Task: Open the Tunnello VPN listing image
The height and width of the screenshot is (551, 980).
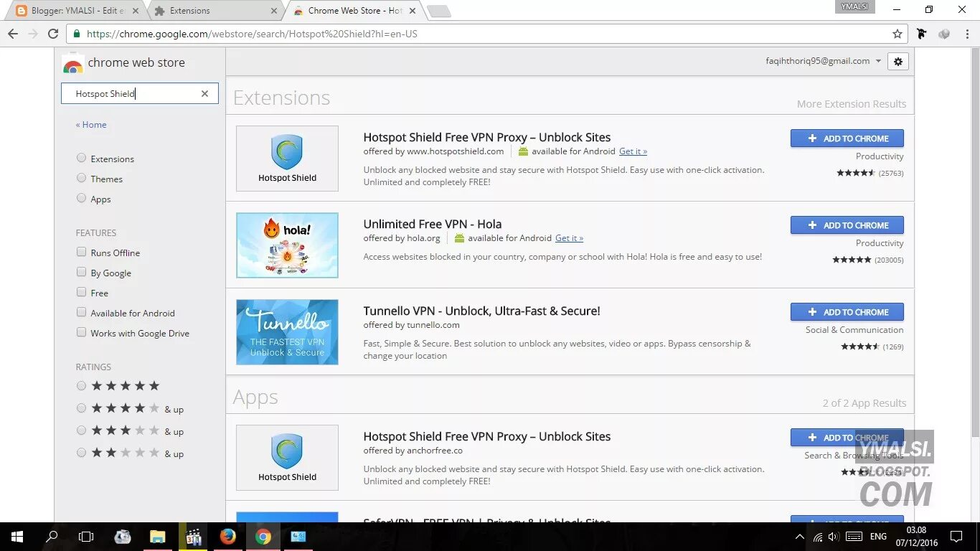Action: point(286,331)
